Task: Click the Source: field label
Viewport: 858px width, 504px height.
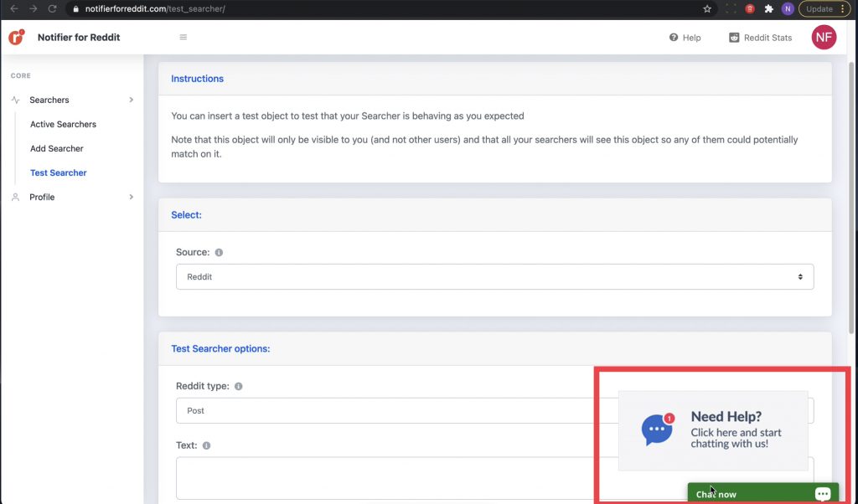Action: click(193, 253)
